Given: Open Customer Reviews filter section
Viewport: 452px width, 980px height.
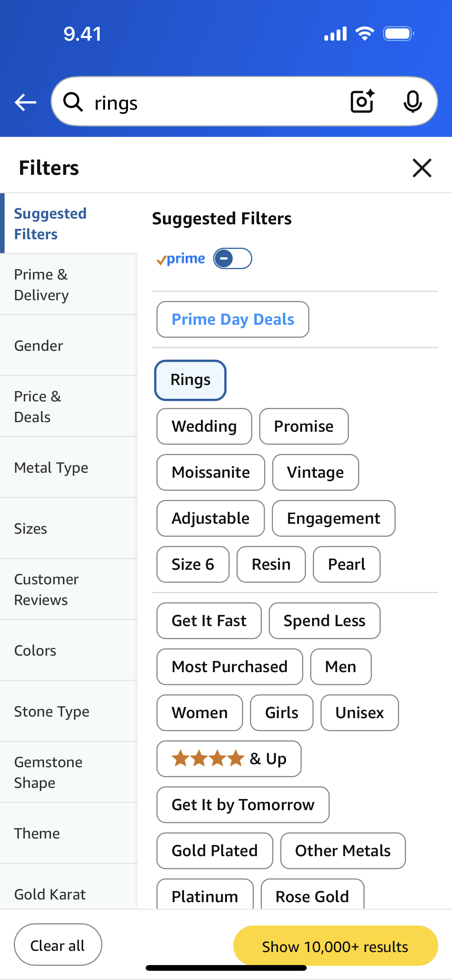Looking at the screenshot, I should coord(69,590).
